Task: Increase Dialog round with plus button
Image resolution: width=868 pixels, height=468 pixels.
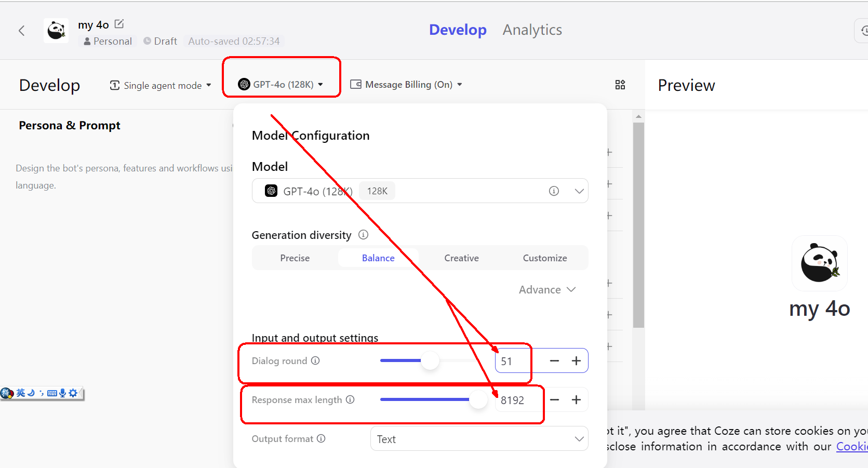Action: (x=576, y=361)
